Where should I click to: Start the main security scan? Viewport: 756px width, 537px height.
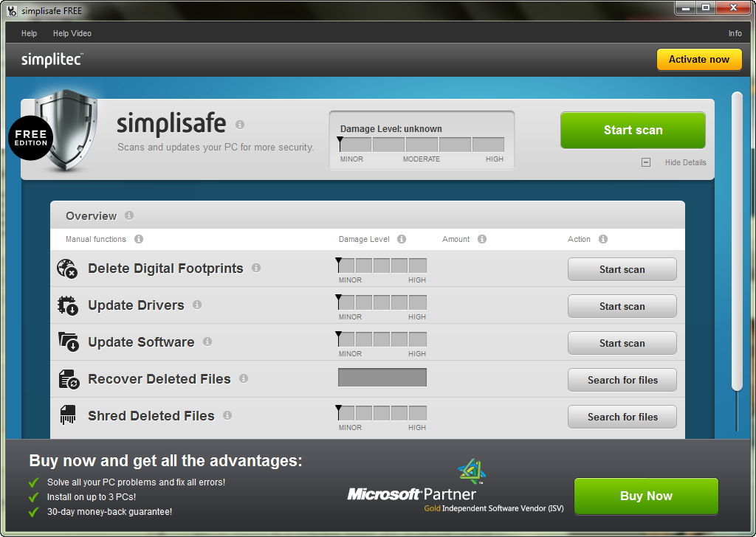[632, 130]
